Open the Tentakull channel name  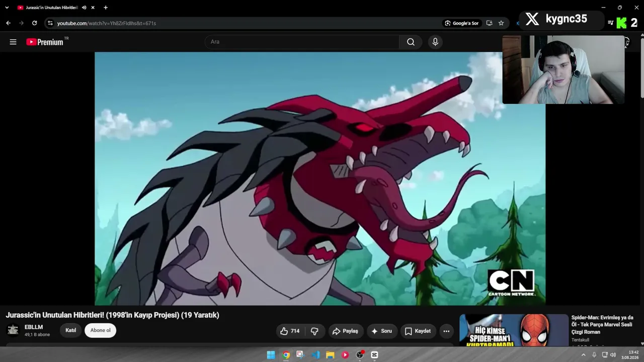tap(580, 340)
